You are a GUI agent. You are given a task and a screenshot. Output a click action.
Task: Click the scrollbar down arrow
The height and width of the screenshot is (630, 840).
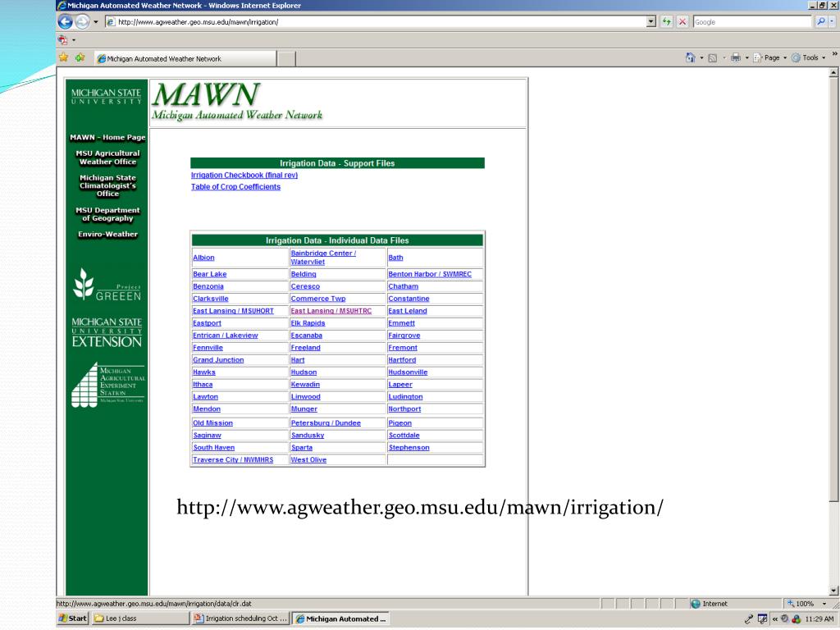point(833,591)
